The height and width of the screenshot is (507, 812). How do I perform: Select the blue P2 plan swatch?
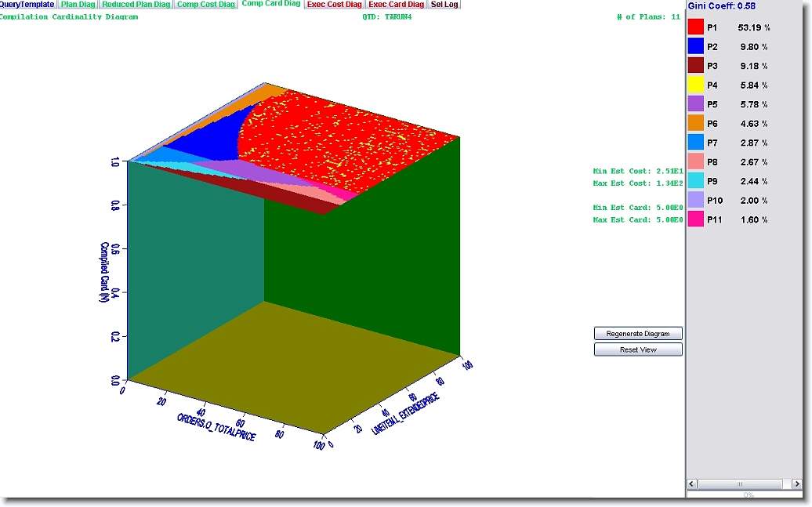695,46
